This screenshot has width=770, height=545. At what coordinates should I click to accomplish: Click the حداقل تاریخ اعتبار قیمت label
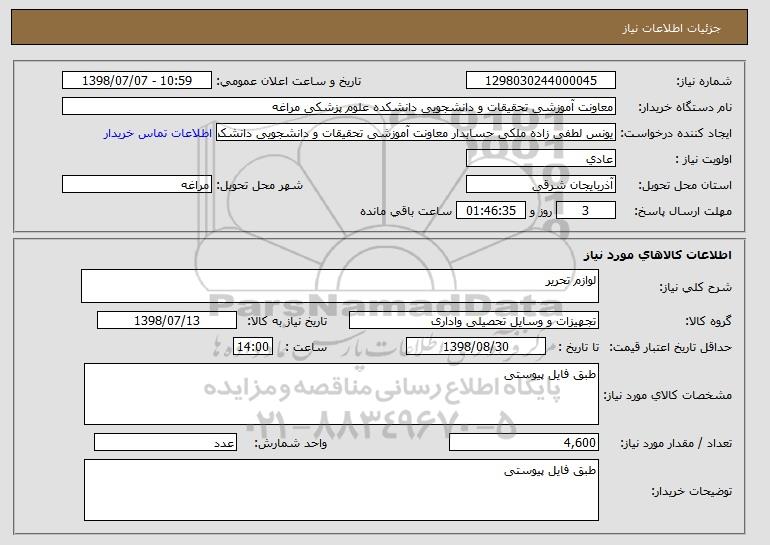click(x=671, y=348)
